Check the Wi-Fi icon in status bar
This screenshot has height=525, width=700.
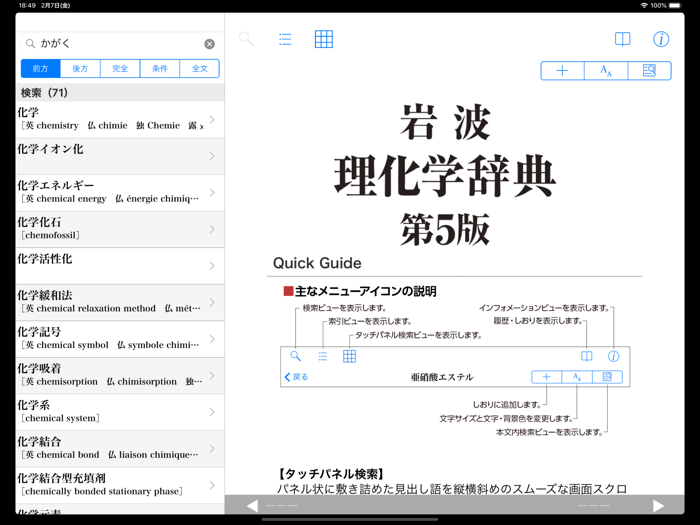(644, 5)
